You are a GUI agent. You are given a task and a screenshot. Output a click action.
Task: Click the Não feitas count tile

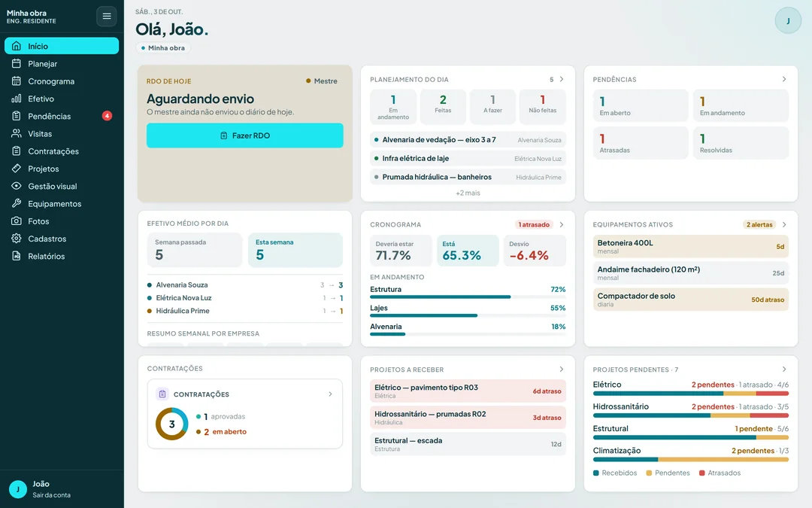pyautogui.click(x=542, y=107)
